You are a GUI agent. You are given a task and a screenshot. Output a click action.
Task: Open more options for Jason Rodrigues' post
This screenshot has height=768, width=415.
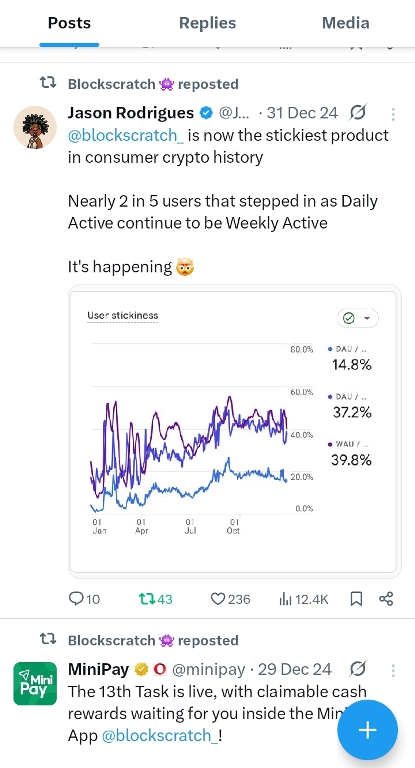pos(393,114)
